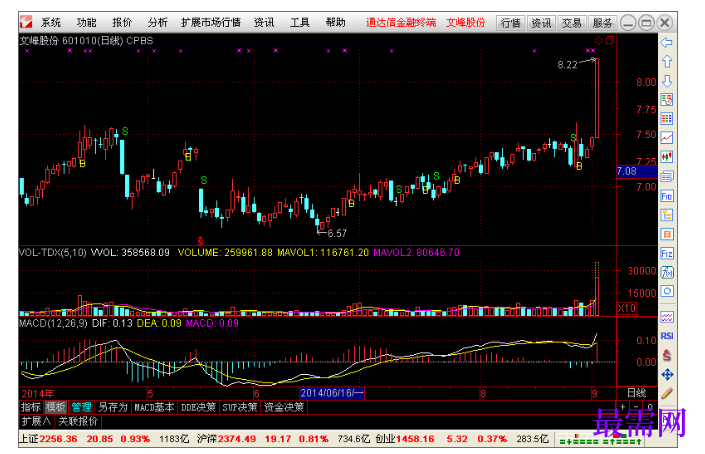Open the RSI indicator icon
This screenshot has width=705, height=454.
click(666, 336)
